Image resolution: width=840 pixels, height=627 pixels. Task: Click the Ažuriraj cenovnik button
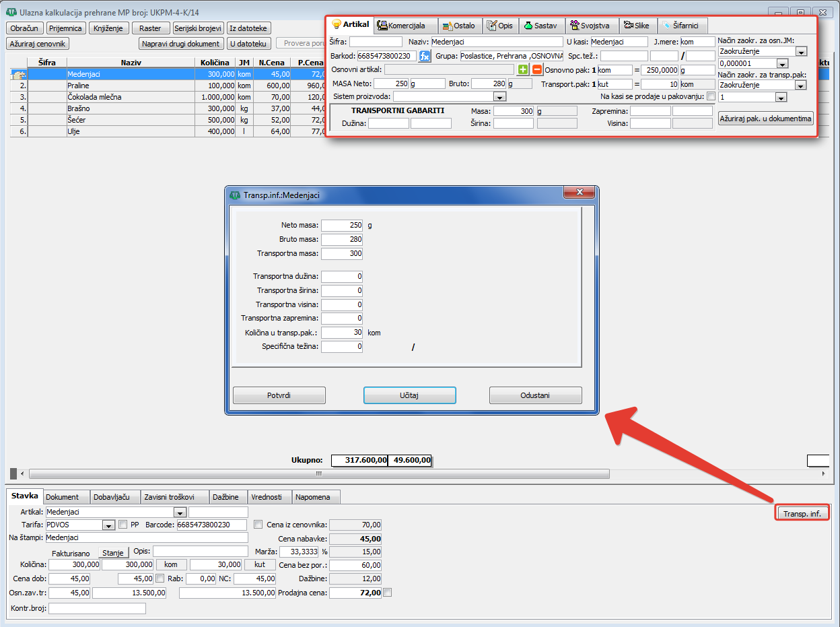38,44
